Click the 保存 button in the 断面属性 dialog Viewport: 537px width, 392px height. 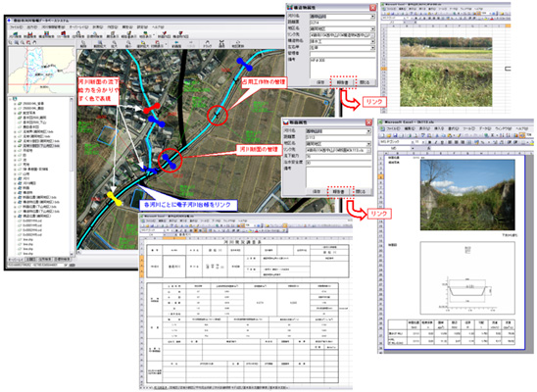[317, 192]
